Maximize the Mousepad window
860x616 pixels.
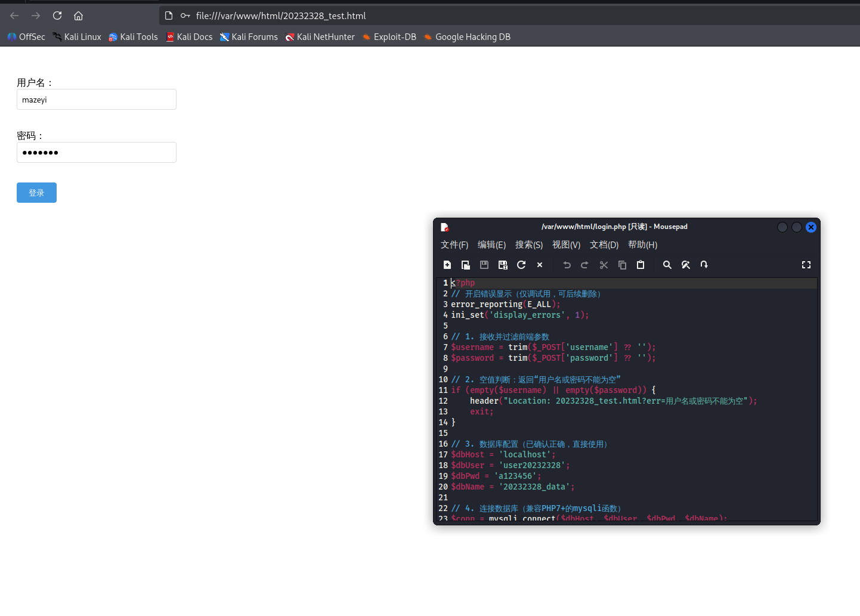[797, 227]
